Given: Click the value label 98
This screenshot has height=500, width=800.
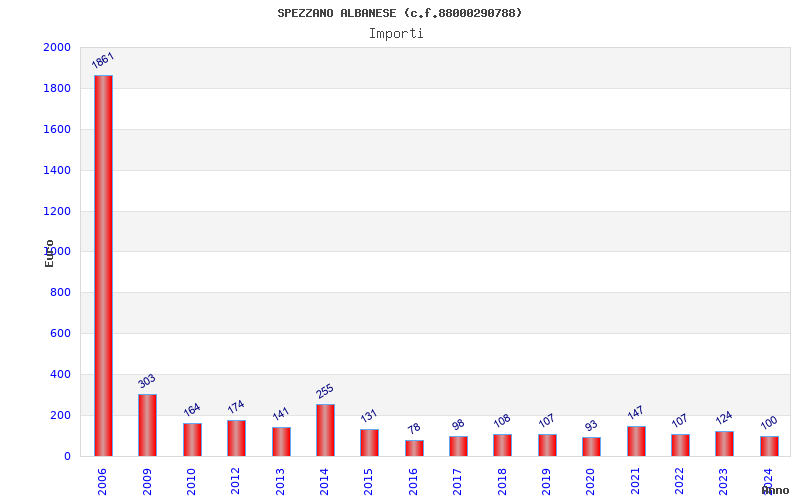Looking at the screenshot, I should click(458, 424).
